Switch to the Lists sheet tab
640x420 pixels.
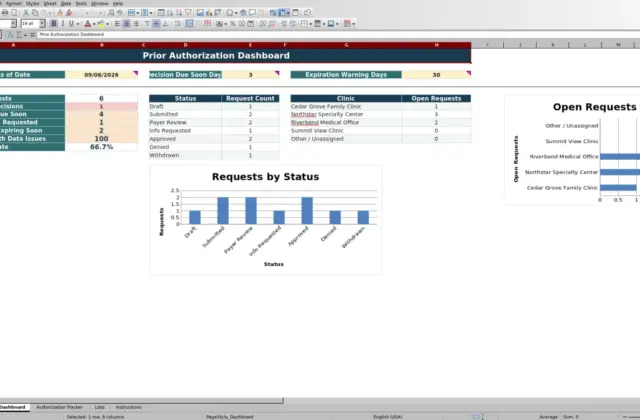[x=100, y=407]
